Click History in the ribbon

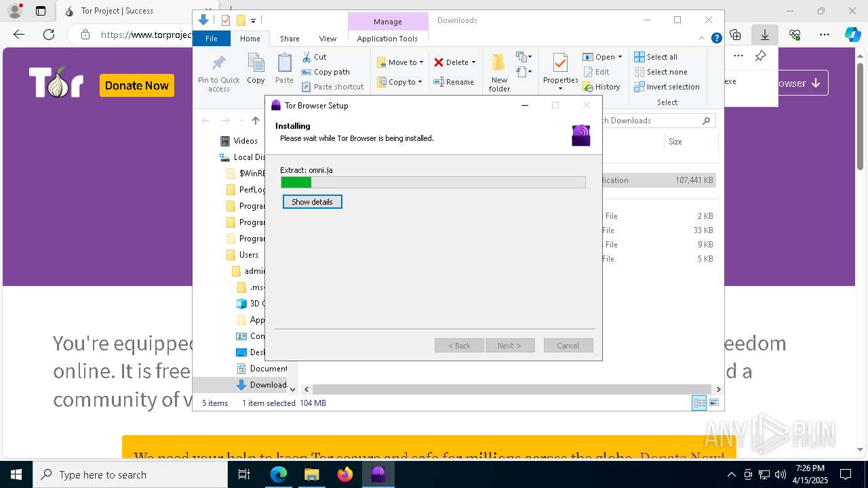(x=601, y=87)
